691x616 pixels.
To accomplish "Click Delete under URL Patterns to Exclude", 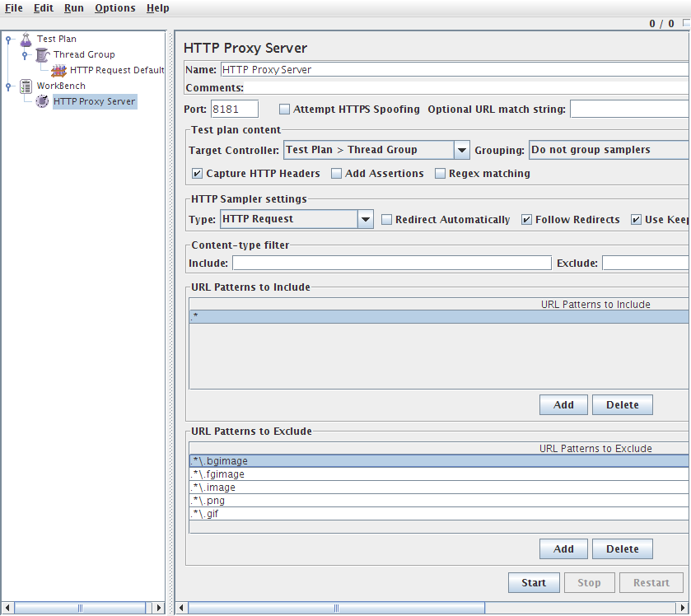I will [623, 549].
